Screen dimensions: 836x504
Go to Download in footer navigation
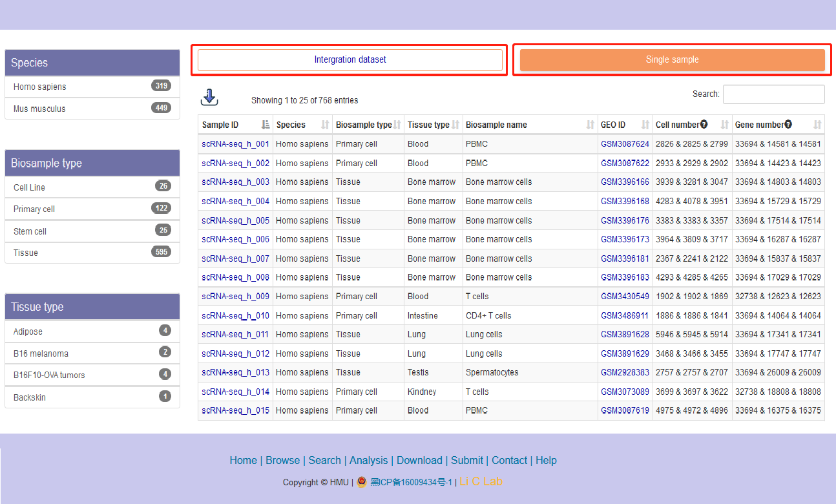419,461
